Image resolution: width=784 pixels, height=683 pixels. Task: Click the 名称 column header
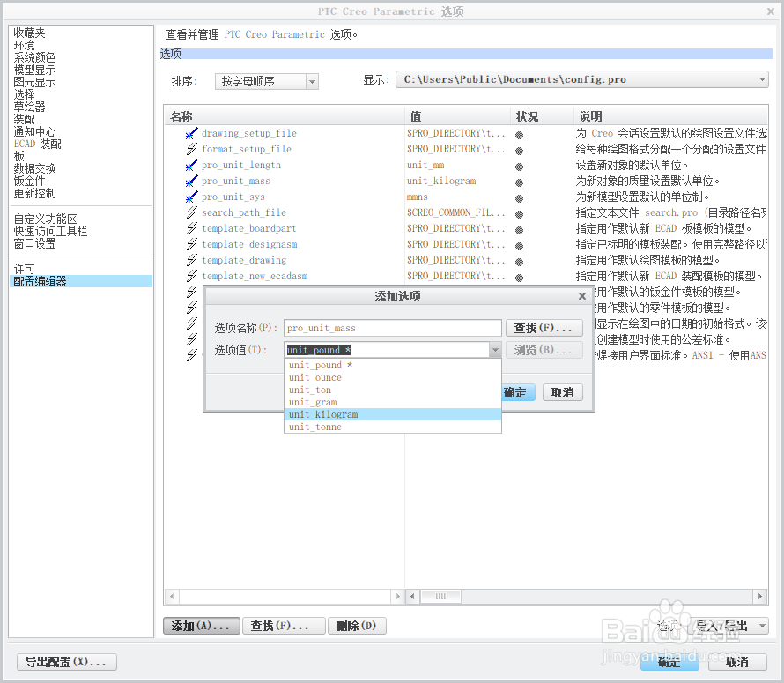pos(284,116)
